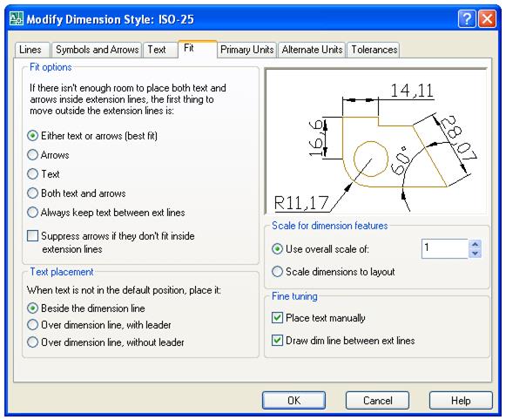Image resolution: width=506 pixels, height=420 pixels.
Task: Click the overall scale input field
Action: 445,248
